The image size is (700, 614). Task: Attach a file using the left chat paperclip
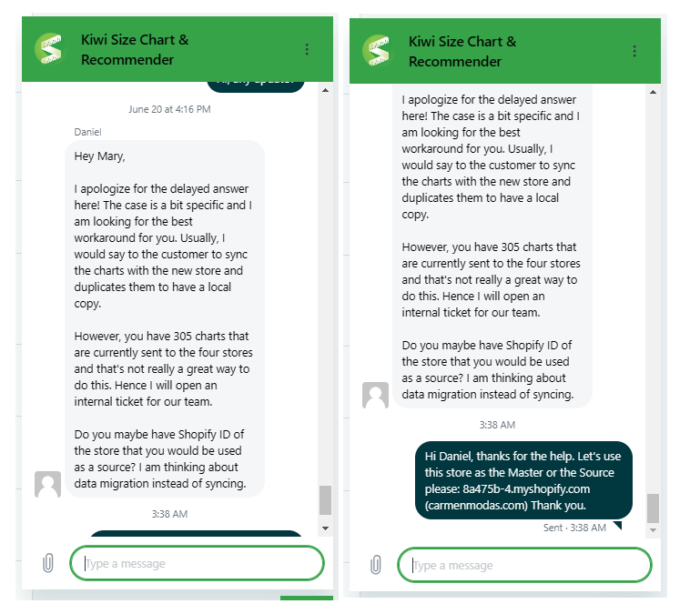(x=48, y=563)
